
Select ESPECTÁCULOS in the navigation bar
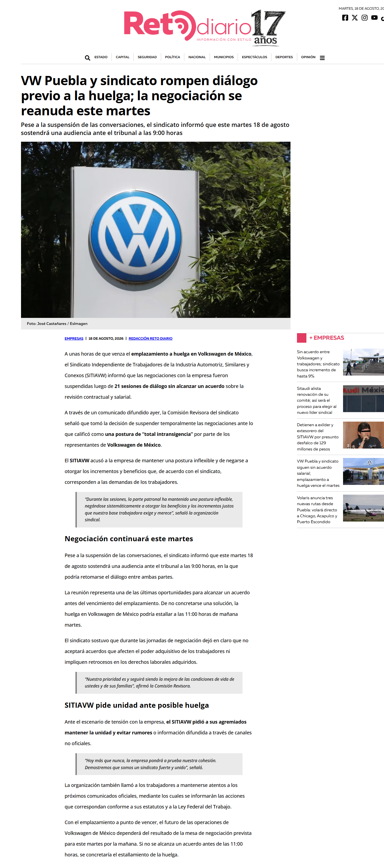(x=254, y=57)
